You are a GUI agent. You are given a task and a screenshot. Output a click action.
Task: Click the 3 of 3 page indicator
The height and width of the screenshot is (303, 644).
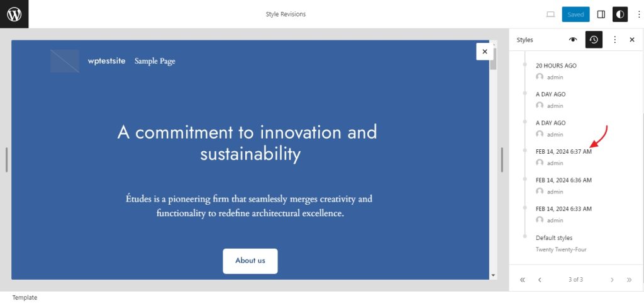tap(576, 280)
